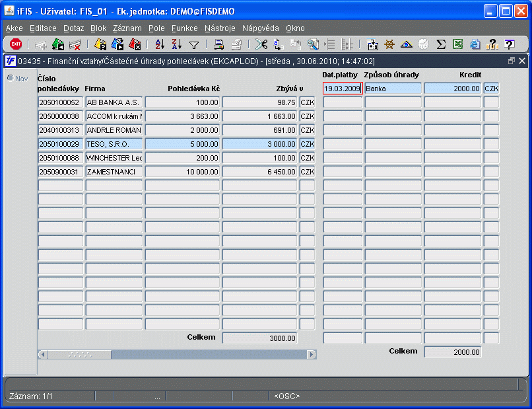Click the grayed new record icon
Screen dimensions: 532x409
41,44
